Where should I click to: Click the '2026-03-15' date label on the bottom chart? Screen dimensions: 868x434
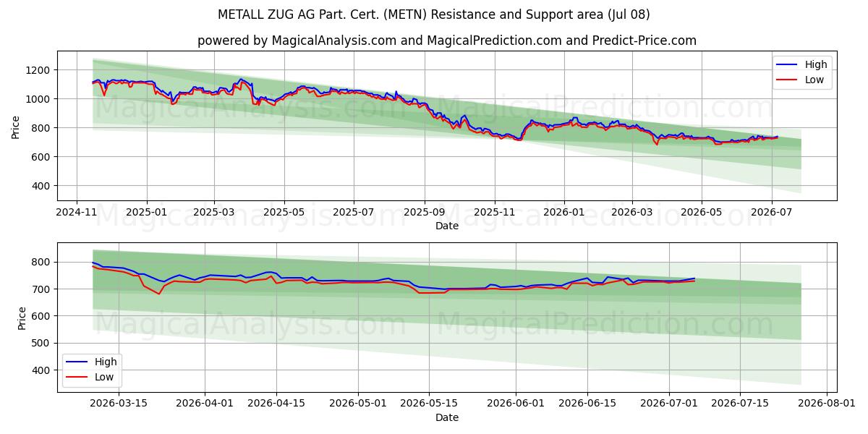[x=119, y=403]
